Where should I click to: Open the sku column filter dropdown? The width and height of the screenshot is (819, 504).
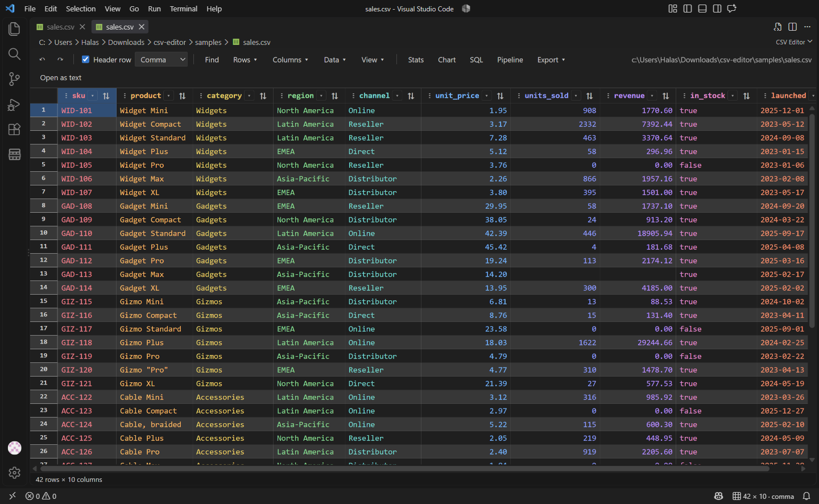93,96
